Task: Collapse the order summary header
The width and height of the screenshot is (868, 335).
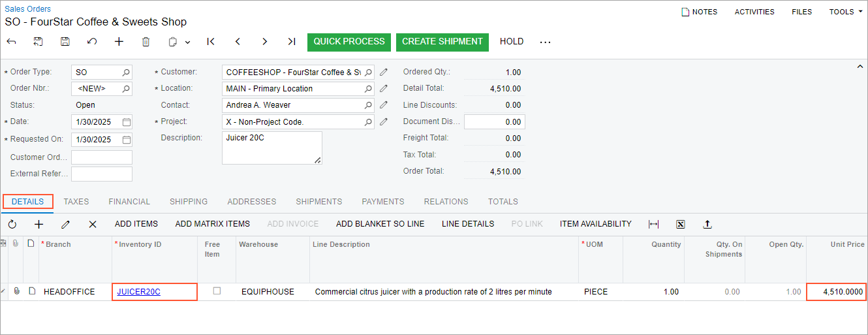Action: [x=860, y=67]
